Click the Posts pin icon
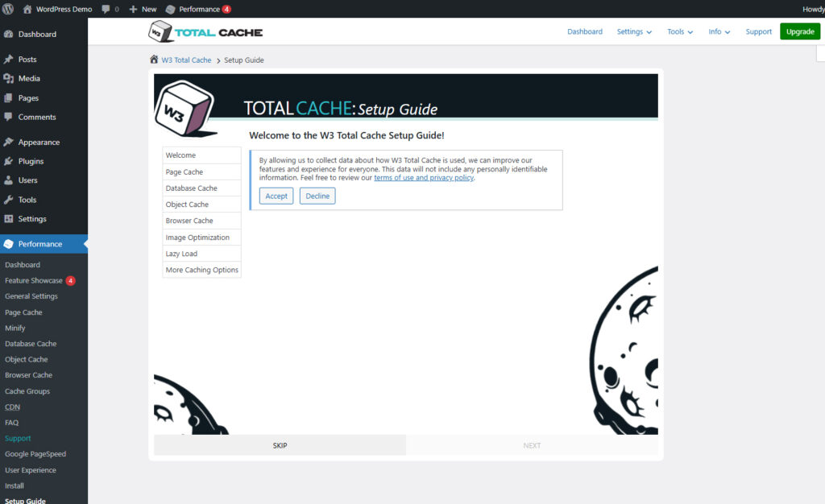 pyautogui.click(x=8, y=60)
